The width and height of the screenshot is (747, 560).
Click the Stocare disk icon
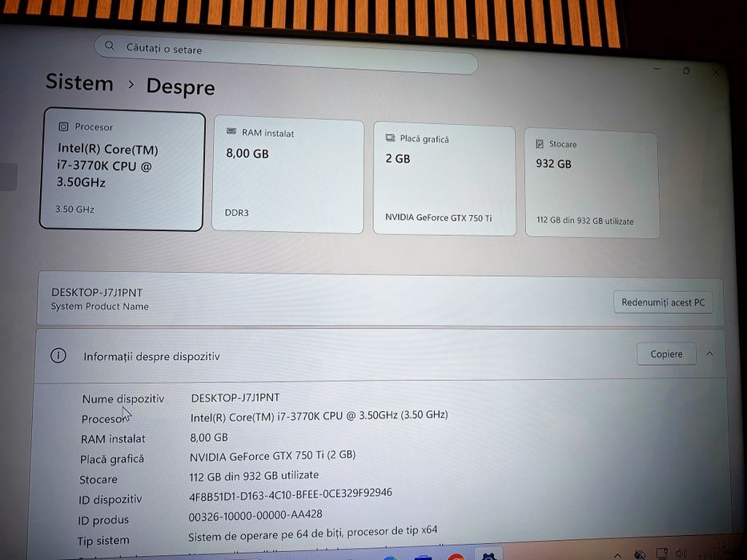(x=540, y=143)
